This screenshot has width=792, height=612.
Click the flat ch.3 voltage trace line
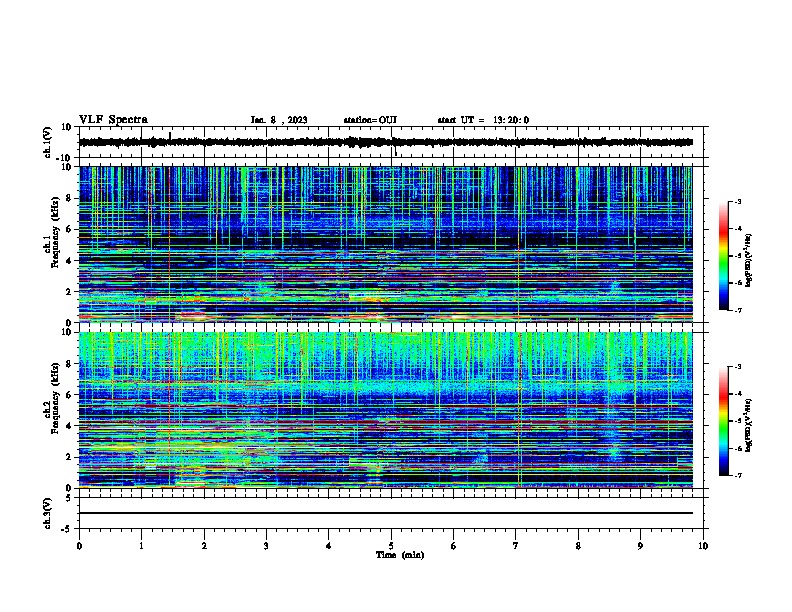pyautogui.click(x=385, y=513)
